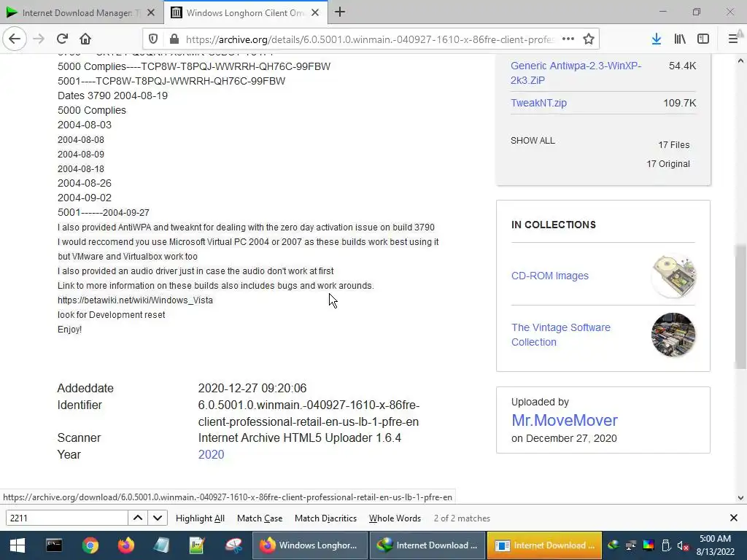Click the pinned Firefox taskbar icon
Image resolution: width=747 pixels, height=560 pixels.
click(x=126, y=545)
